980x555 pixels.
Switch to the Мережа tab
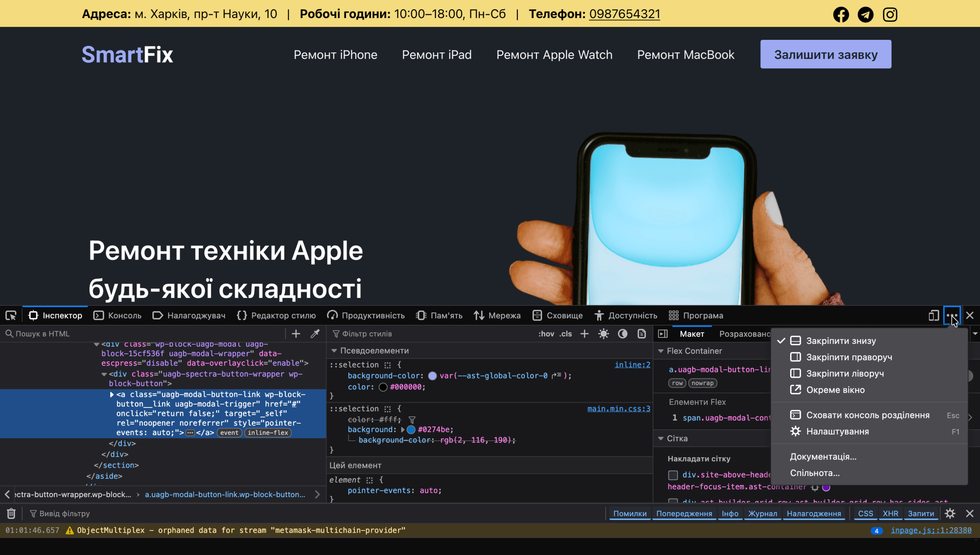[497, 315]
